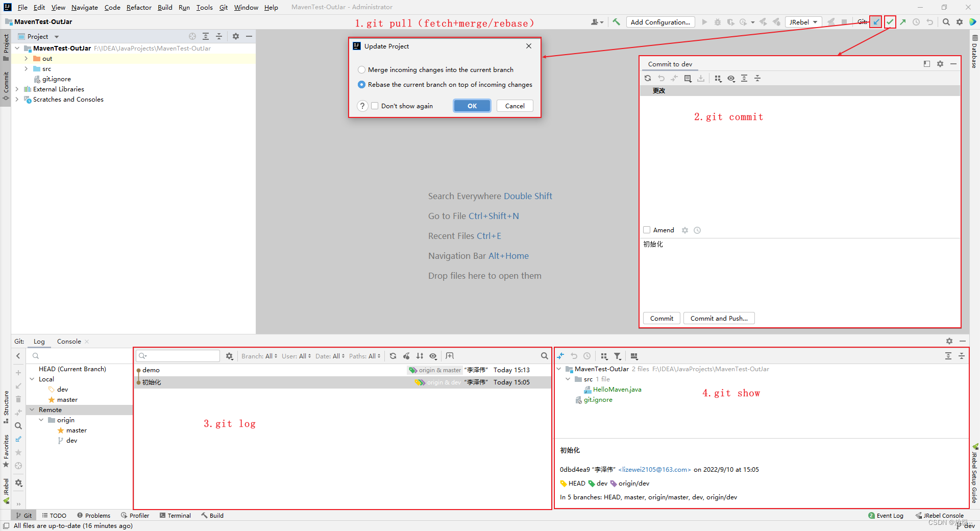The image size is (980, 531).
Task: Select HelloMaven.java in commit details
Action: [x=617, y=390]
